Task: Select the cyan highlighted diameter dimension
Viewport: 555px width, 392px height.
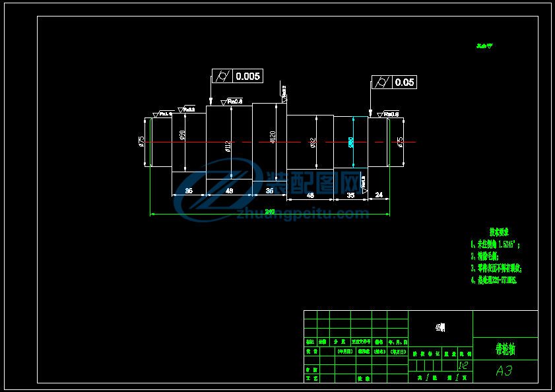Action: (x=351, y=142)
